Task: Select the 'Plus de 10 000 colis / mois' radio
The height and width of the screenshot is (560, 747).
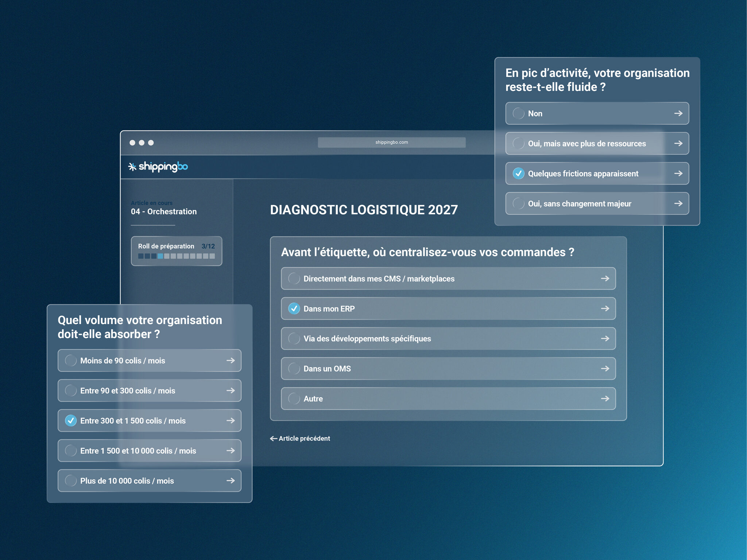Action: pyautogui.click(x=71, y=481)
